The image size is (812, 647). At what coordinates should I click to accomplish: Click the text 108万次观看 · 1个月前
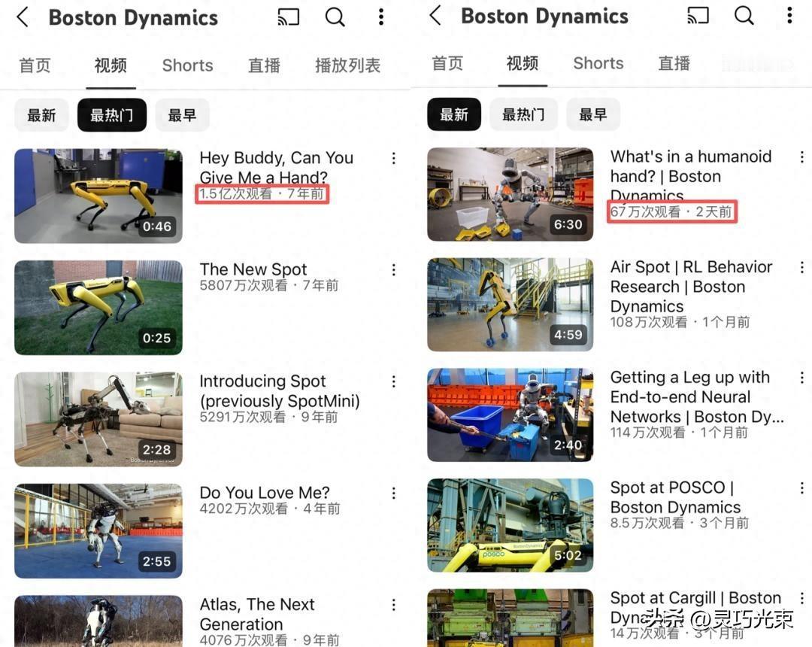tap(680, 322)
